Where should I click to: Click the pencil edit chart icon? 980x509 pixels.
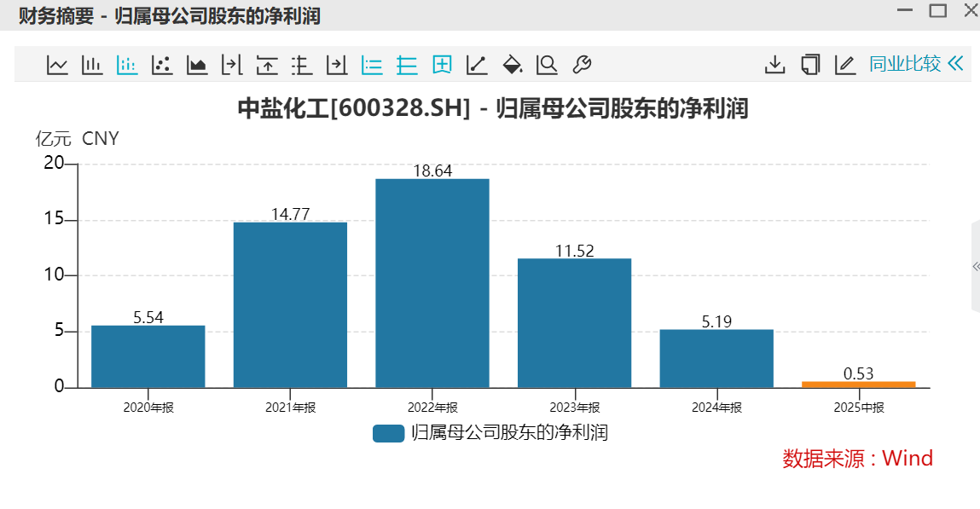click(845, 64)
